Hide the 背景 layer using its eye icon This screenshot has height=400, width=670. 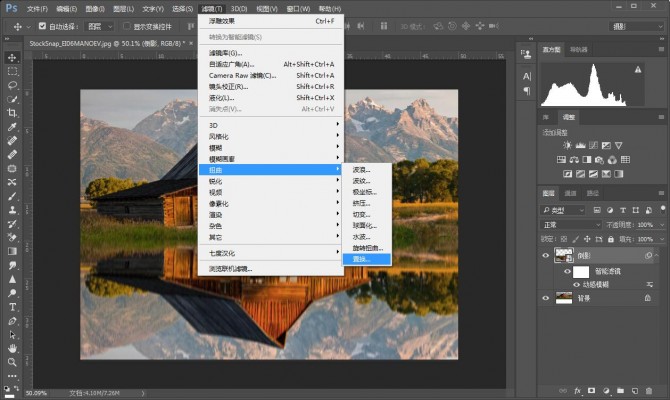(546, 297)
